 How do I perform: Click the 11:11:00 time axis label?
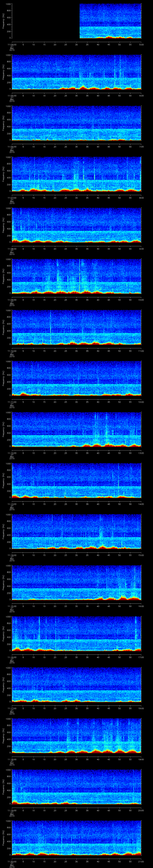pos(12,402)
